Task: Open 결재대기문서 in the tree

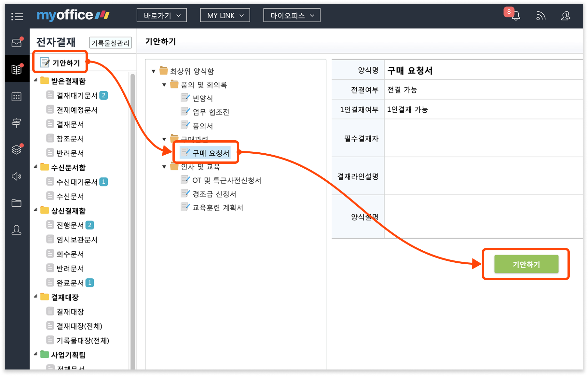Action: click(x=77, y=95)
